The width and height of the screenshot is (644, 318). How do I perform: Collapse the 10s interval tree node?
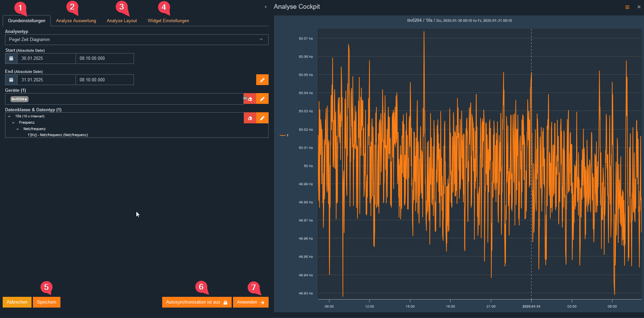click(9, 116)
